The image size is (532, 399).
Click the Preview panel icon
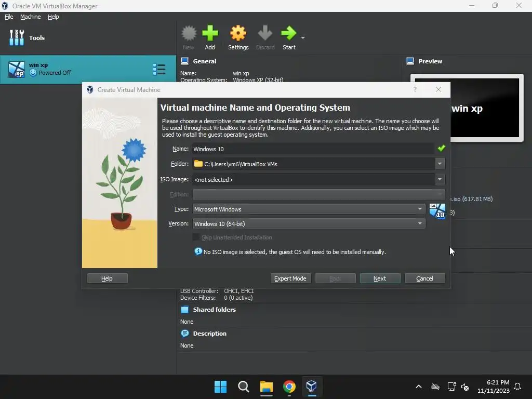pos(410,61)
